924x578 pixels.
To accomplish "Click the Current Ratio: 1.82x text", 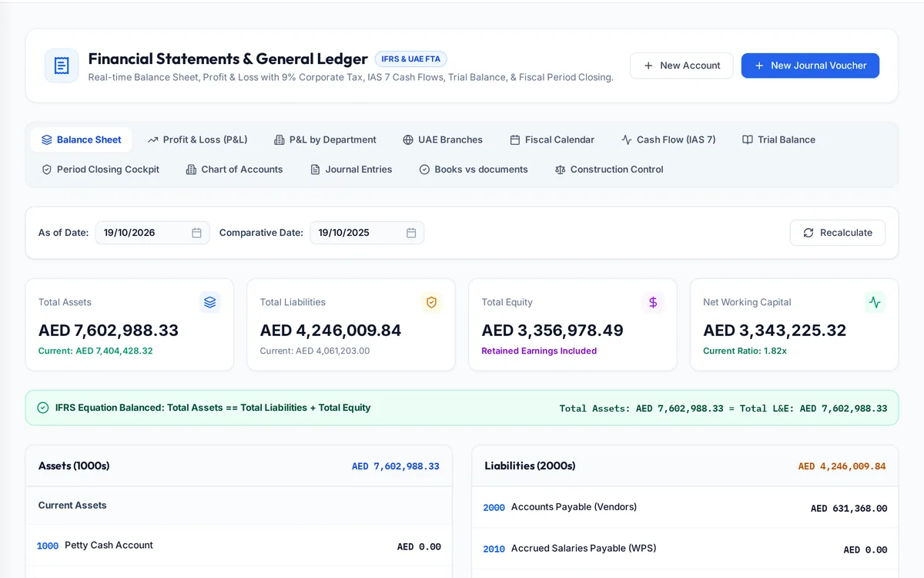I will [745, 351].
